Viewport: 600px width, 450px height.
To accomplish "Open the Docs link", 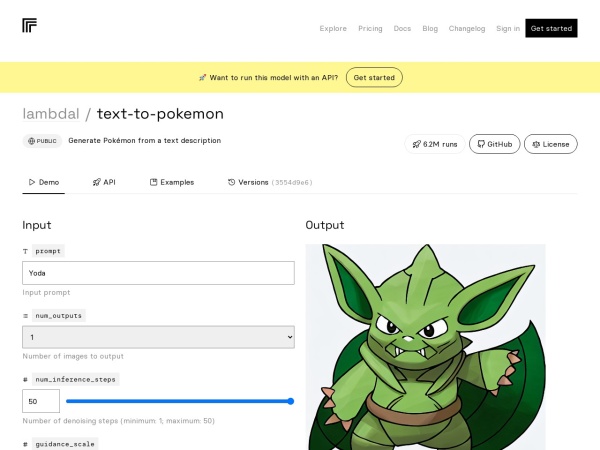I will pos(402,28).
